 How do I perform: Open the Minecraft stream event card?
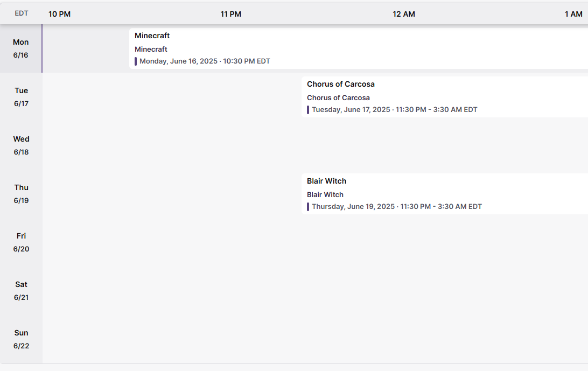[x=359, y=49]
